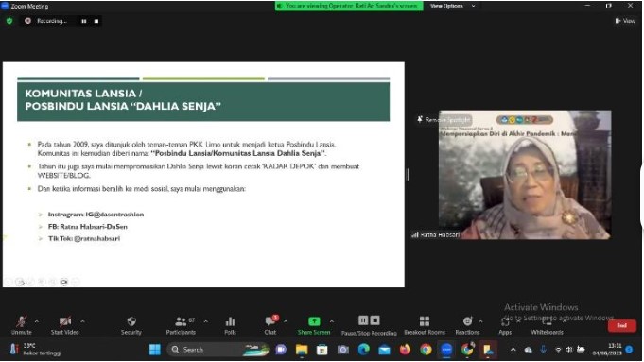Expand caret next to Reactions
644x362 pixels.
click(x=480, y=321)
